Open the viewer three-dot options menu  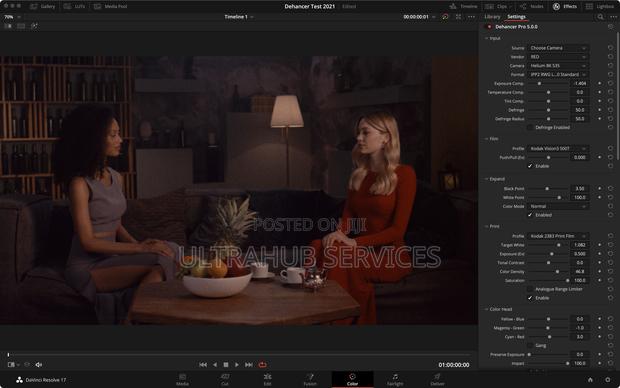[x=471, y=17]
